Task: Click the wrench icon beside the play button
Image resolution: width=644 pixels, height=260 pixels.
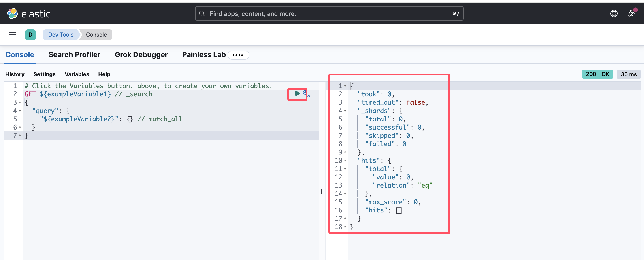Action: [x=307, y=94]
